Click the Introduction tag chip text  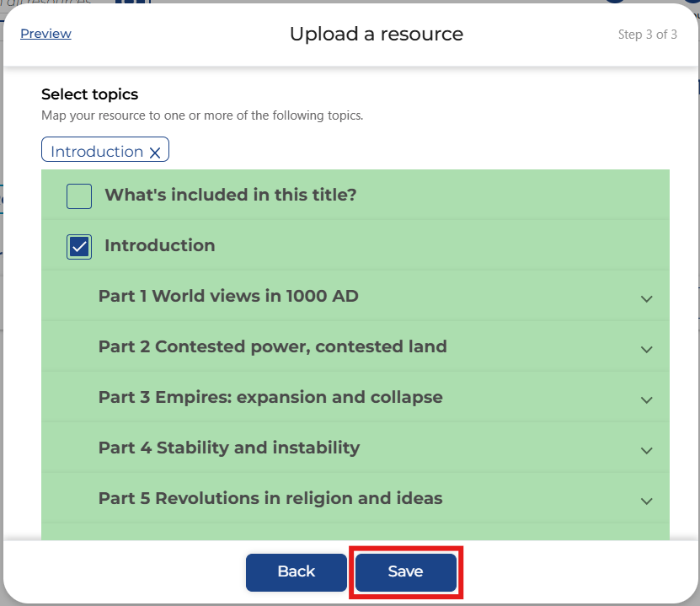coord(96,152)
